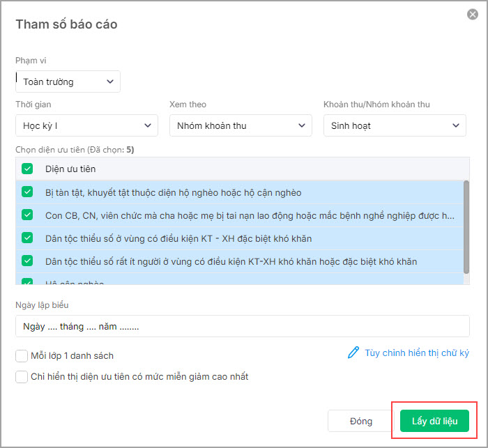Uncheck the Con CB, CN, viên chức checkbox
The height and width of the screenshot is (448, 488).
tap(27, 215)
